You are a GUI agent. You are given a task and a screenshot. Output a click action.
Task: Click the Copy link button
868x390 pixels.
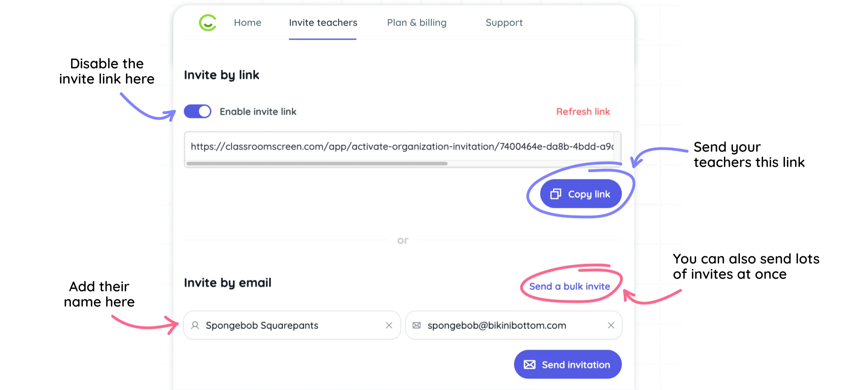pos(581,194)
